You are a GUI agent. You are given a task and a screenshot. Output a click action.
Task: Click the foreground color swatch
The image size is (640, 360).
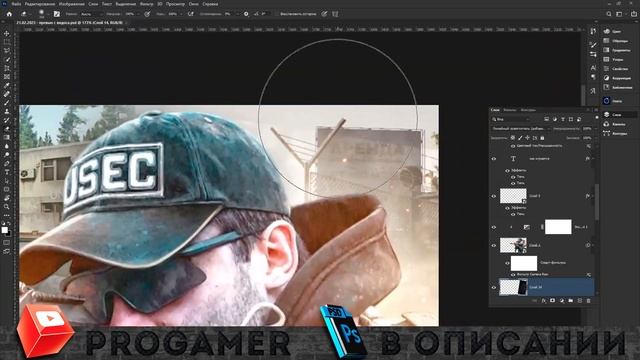[x=4, y=230]
